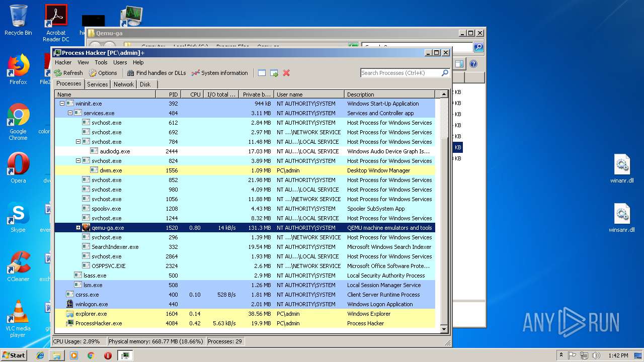Collapse the services.exe tree node
Screen dimensions: 644x362
tap(70, 113)
